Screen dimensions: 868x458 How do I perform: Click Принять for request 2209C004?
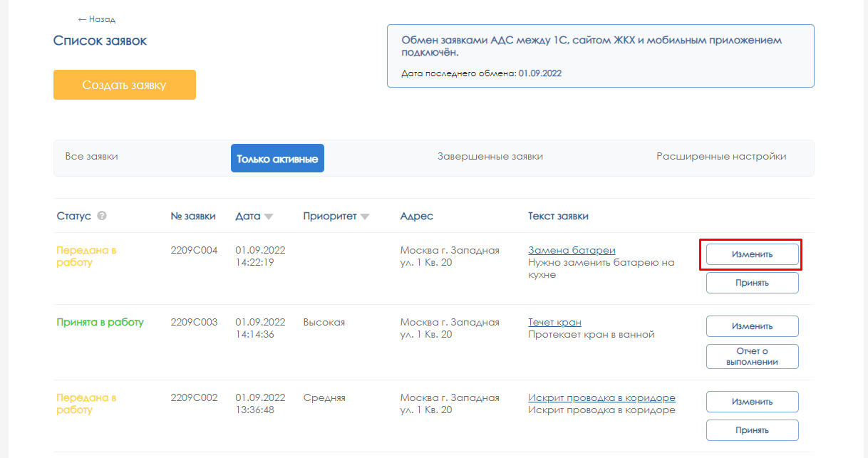[752, 283]
